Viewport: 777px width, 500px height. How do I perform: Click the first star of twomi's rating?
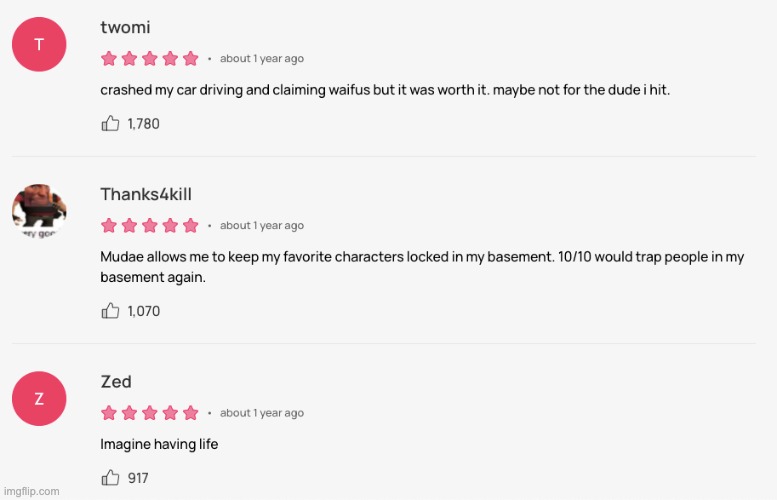pos(109,59)
